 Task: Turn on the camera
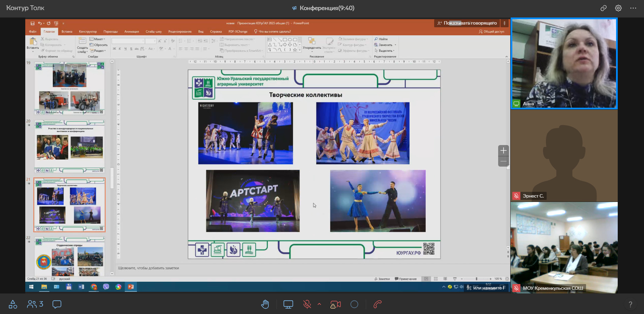coord(335,305)
